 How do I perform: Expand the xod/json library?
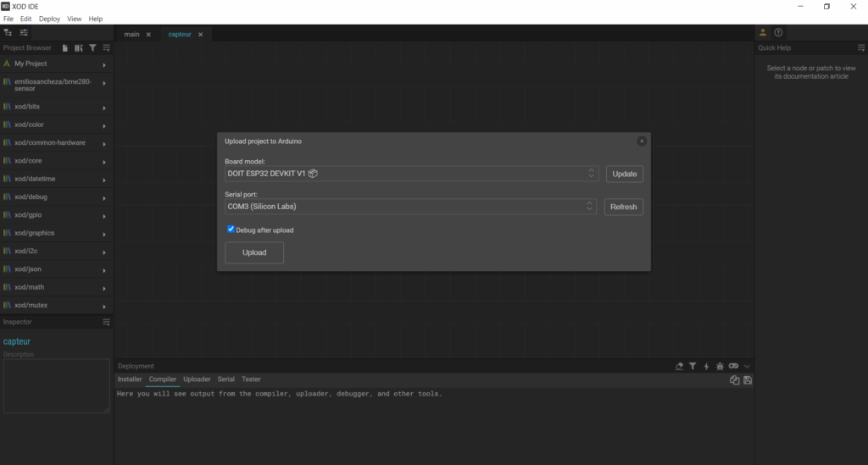coord(104,270)
